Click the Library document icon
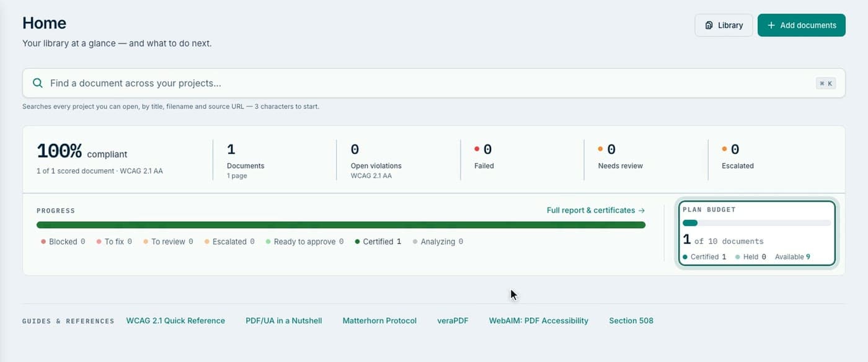The width and height of the screenshot is (868, 362). [709, 25]
